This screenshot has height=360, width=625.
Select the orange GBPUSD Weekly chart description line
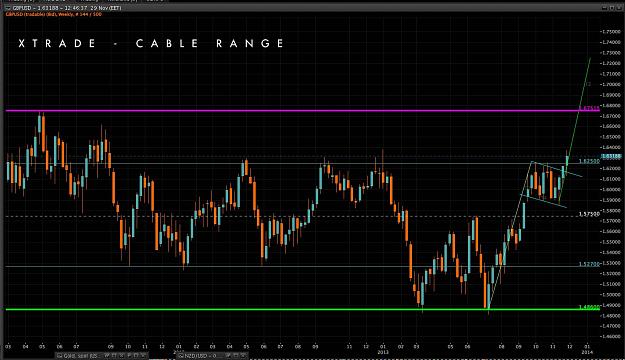[x=54, y=14]
